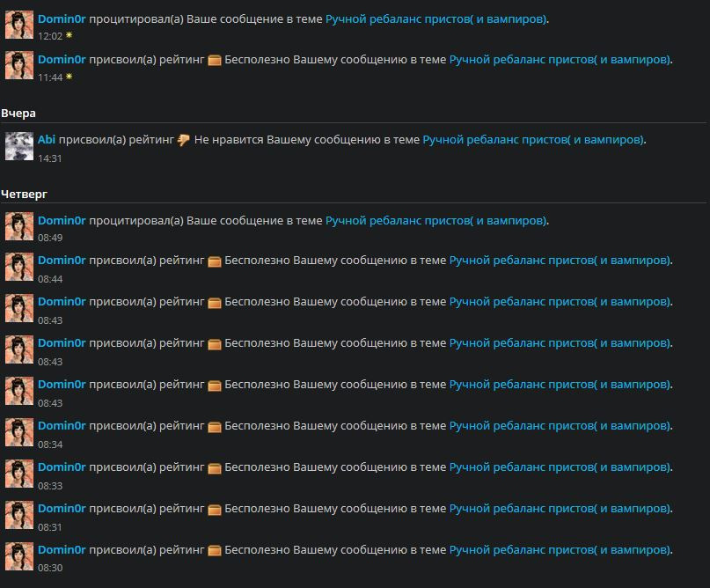The height and width of the screenshot is (588, 710).
Task: Click the Вчера date heading
Action: [x=18, y=114]
